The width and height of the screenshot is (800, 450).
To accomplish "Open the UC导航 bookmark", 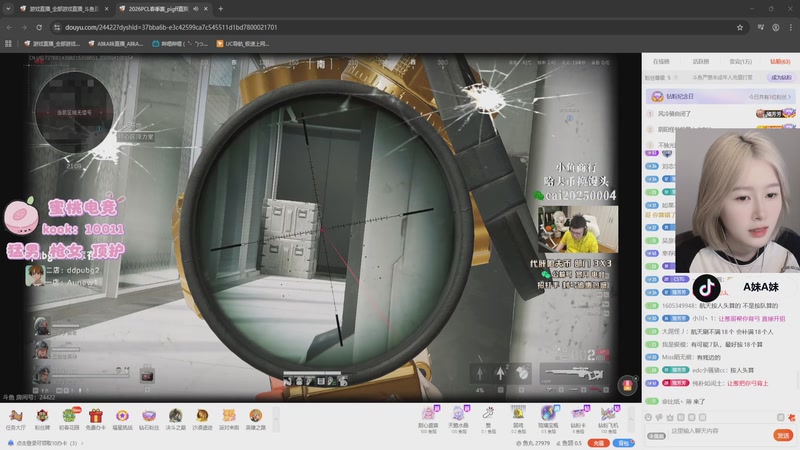I will [x=243, y=44].
